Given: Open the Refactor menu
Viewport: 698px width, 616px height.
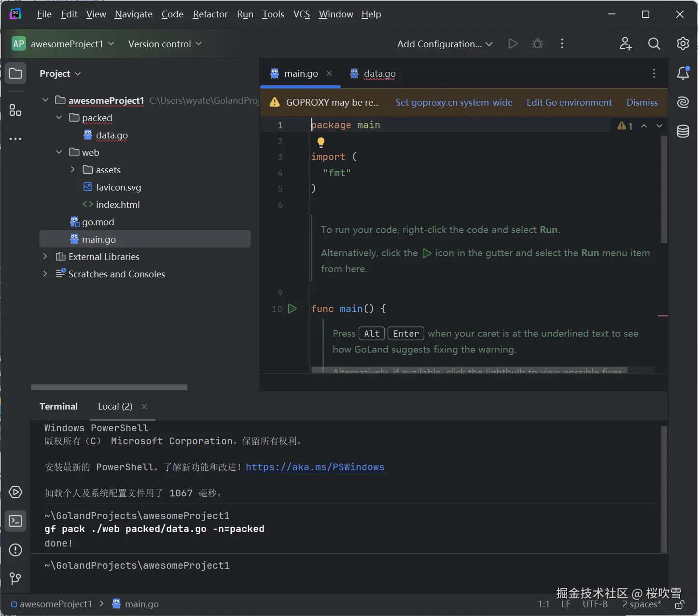Looking at the screenshot, I should tap(210, 14).
